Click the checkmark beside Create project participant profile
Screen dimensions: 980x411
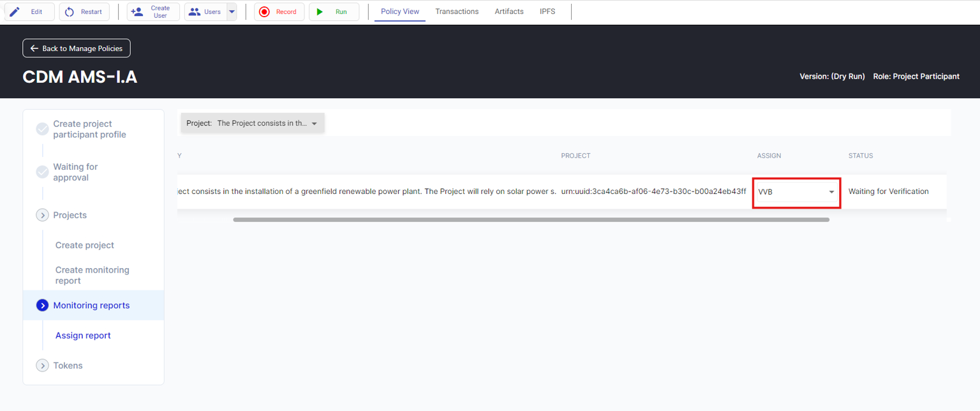click(42, 129)
